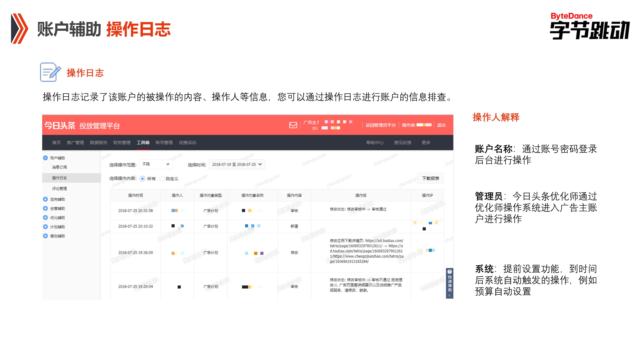Select 评论管理 in the sidebar
Viewport: 644px width, 362px height.
[59, 189]
